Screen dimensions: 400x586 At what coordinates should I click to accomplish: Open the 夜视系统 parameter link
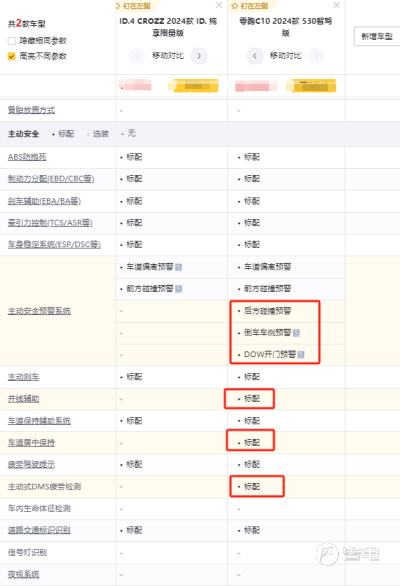pos(24,574)
